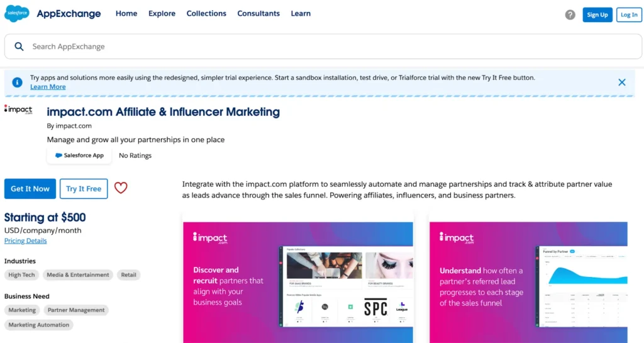Viewport: 644px width, 343px height.
Task: Click the Business Need heading
Action: 26,296
